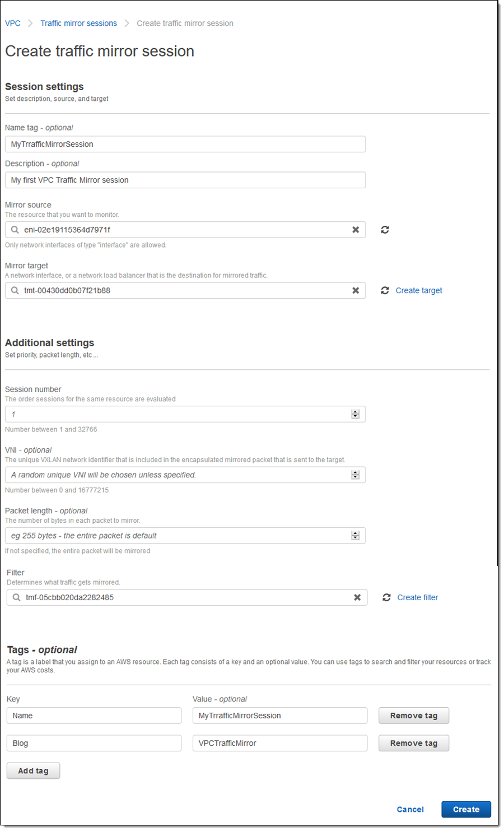Adjust the Session number stepper
The width and height of the screenshot is (504, 831).
pyautogui.click(x=355, y=414)
